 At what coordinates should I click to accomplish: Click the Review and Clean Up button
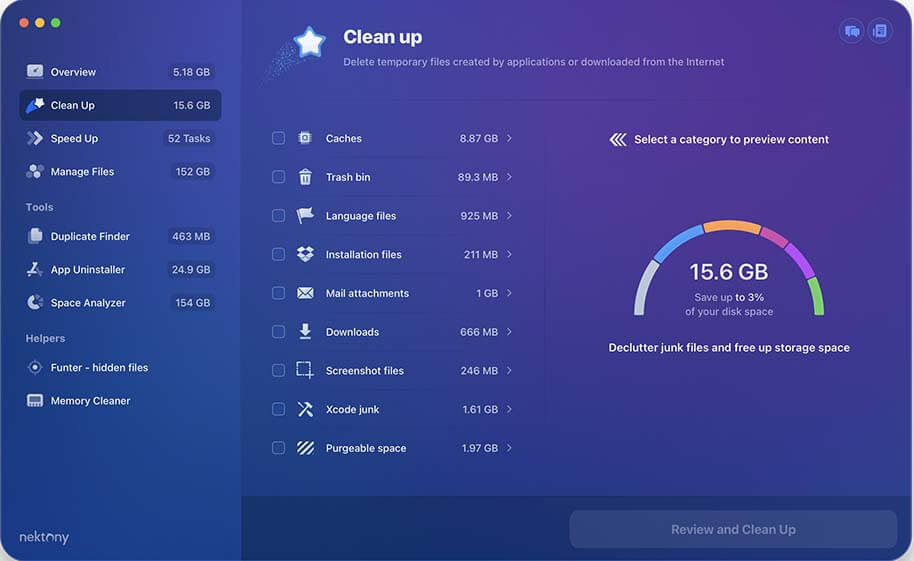(733, 530)
